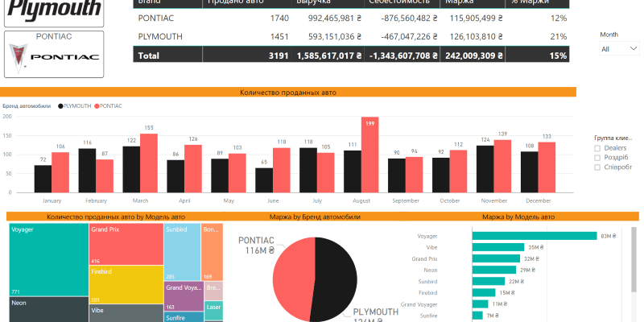The height and width of the screenshot is (322, 644).
Task: Sort table by Выручка column header
Action: click(314, 2)
